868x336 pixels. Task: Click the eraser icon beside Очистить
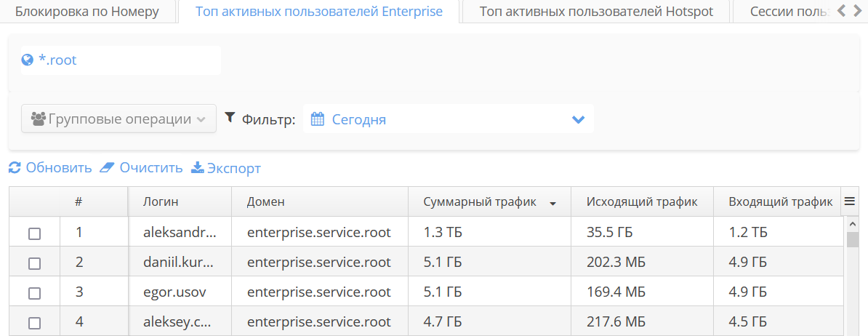108,168
